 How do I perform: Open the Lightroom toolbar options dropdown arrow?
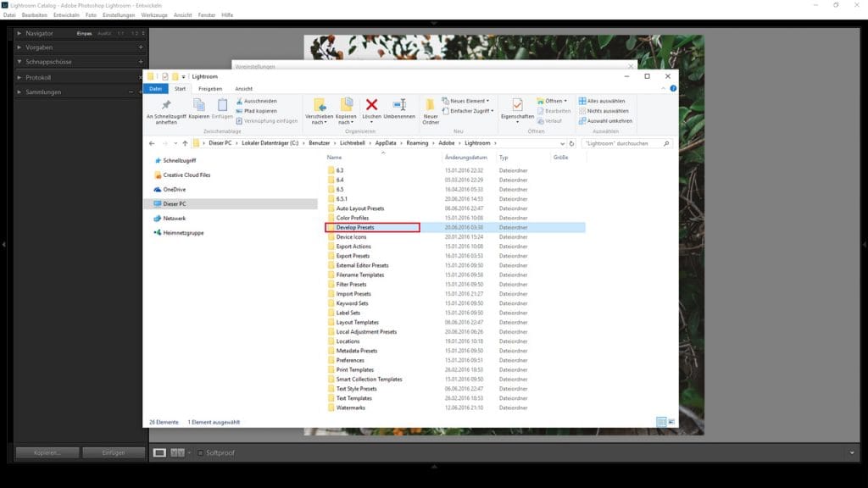852,452
